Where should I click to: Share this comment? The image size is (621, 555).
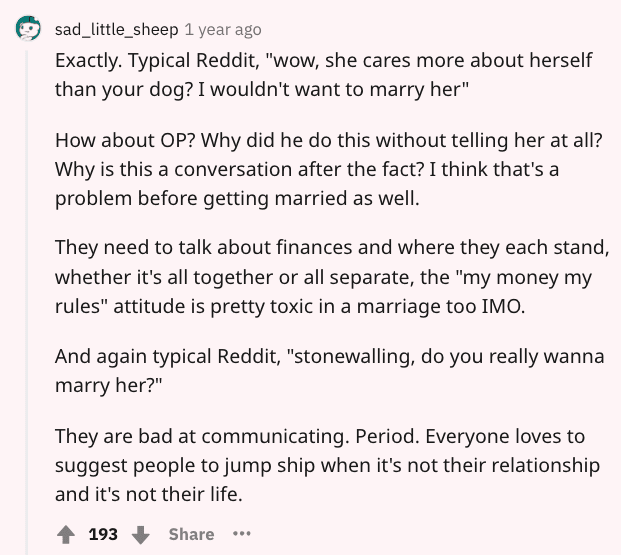click(x=191, y=534)
